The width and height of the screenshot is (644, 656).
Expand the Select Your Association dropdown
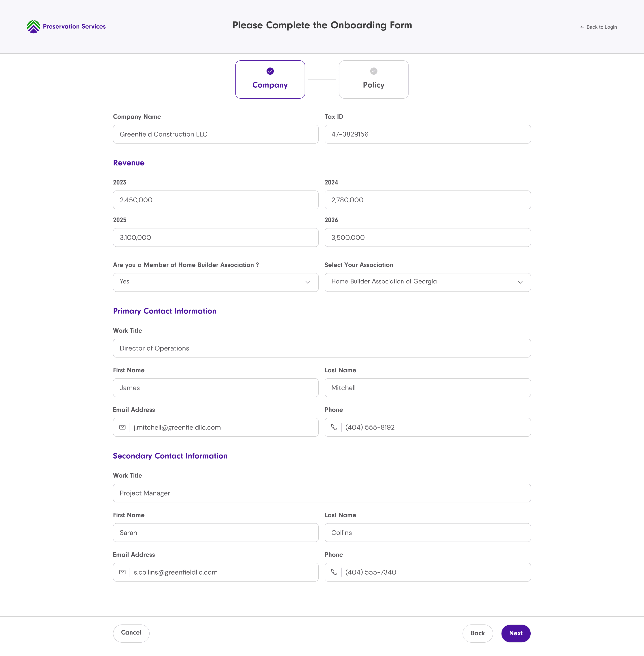coord(428,282)
